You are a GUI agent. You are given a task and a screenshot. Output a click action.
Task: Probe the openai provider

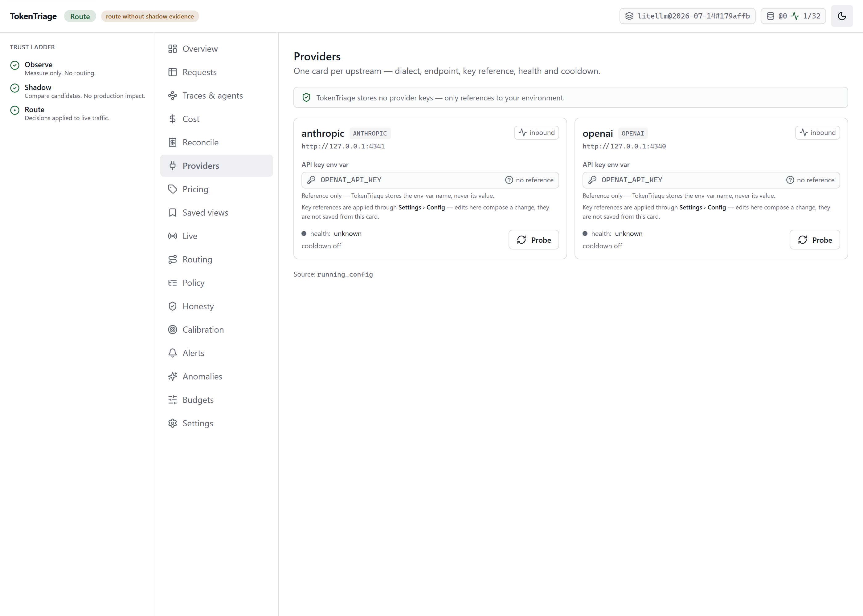[815, 240]
